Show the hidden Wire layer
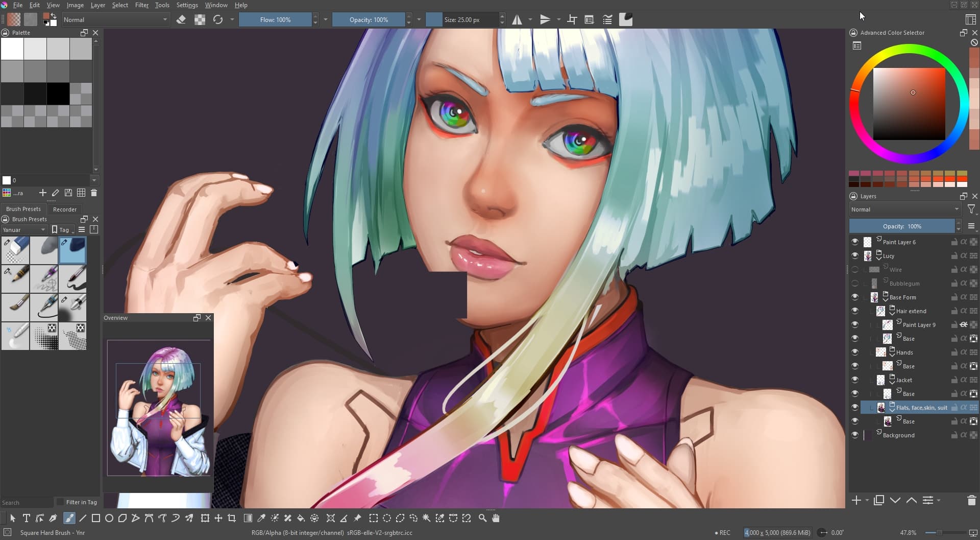This screenshot has height=540, width=980. click(x=855, y=269)
